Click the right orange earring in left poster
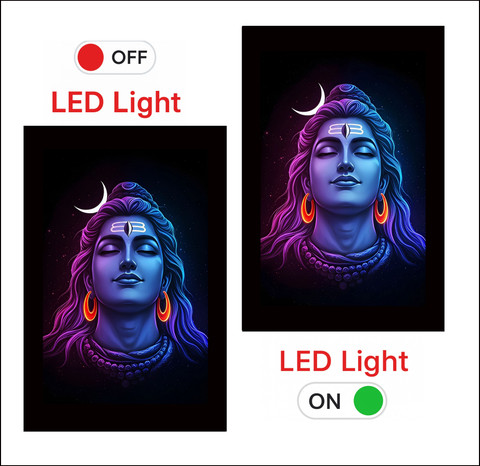 coord(163,307)
